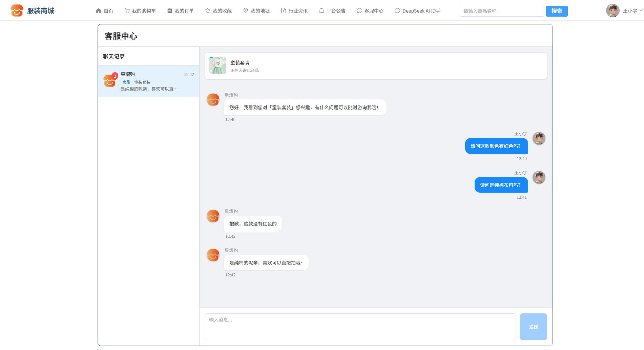The height and width of the screenshot is (350, 644).
Task: Click the 童装套装 product title
Action: pyautogui.click(x=240, y=63)
